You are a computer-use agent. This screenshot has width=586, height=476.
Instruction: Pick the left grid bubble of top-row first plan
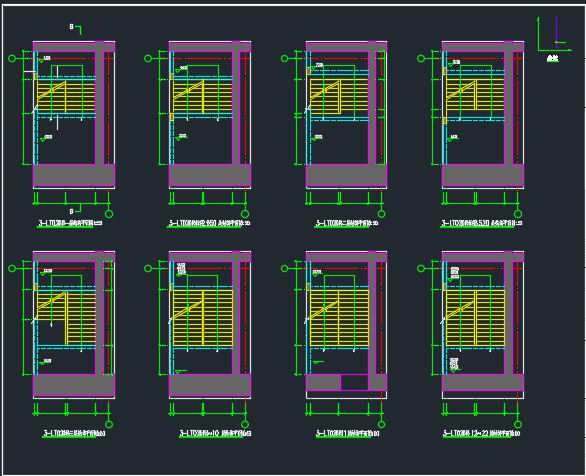(12, 59)
